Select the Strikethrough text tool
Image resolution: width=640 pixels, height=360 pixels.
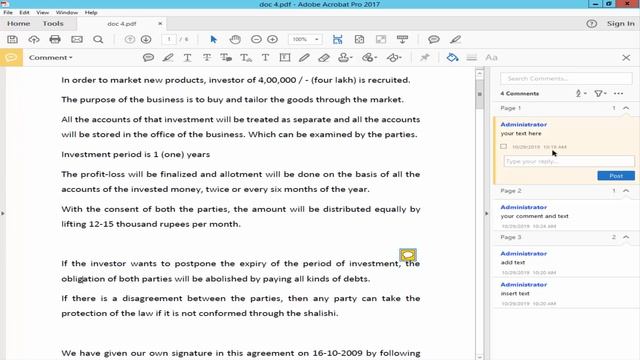(207, 58)
